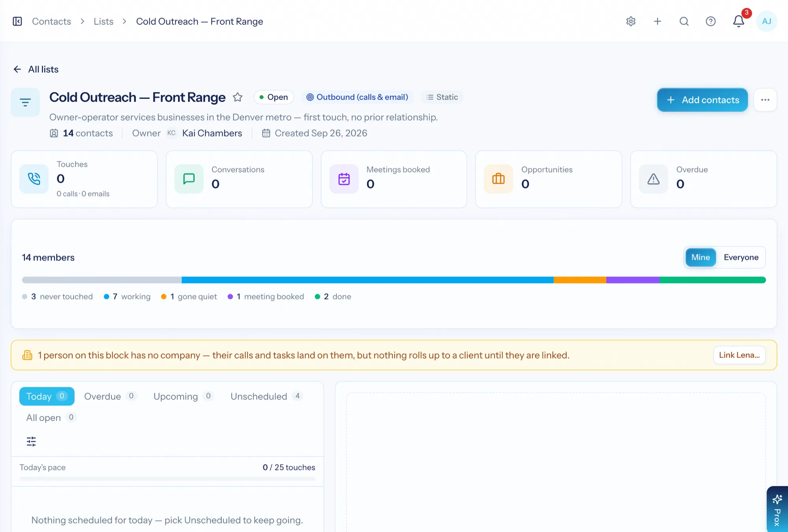Click the Add contacts button
This screenshot has width=788, height=532.
pyautogui.click(x=703, y=100)
